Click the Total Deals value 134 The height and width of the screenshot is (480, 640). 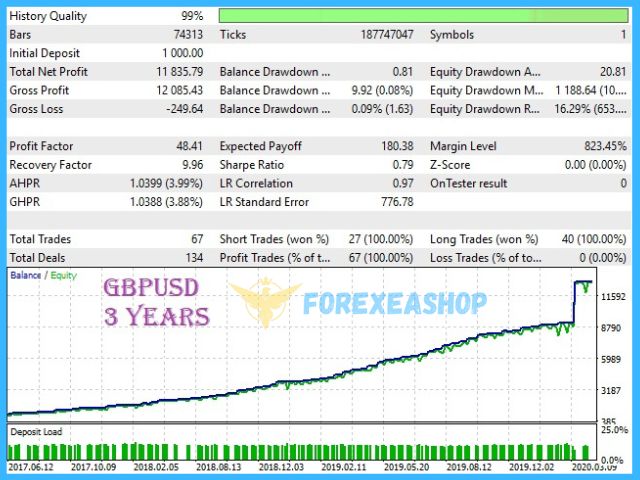(194, 258)
